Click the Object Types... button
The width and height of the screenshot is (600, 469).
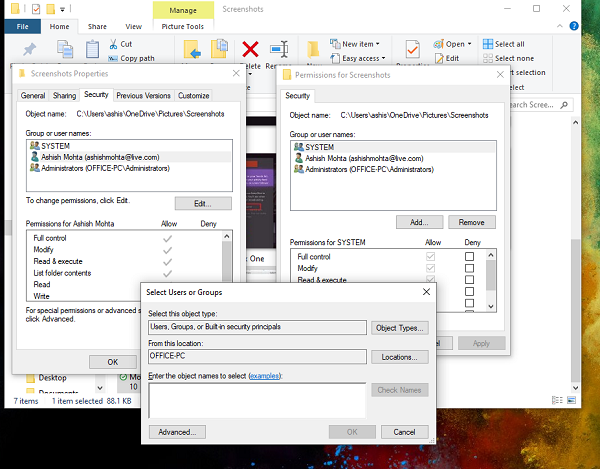coord(400,327)
